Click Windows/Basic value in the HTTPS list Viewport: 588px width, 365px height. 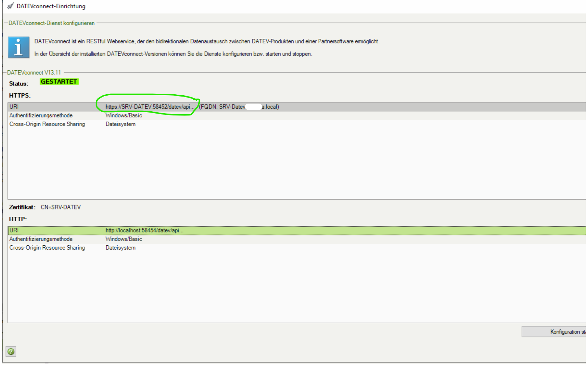[x=124, y=115]
